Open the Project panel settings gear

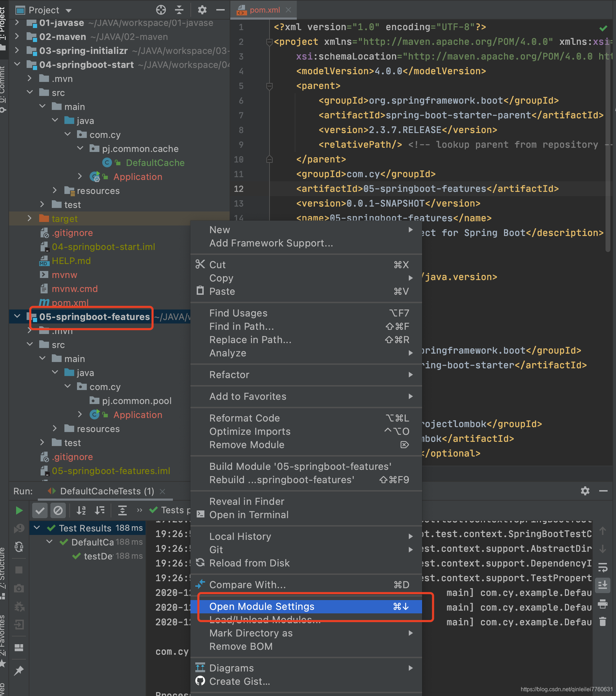pyautogui.click(x=202, y=10)
